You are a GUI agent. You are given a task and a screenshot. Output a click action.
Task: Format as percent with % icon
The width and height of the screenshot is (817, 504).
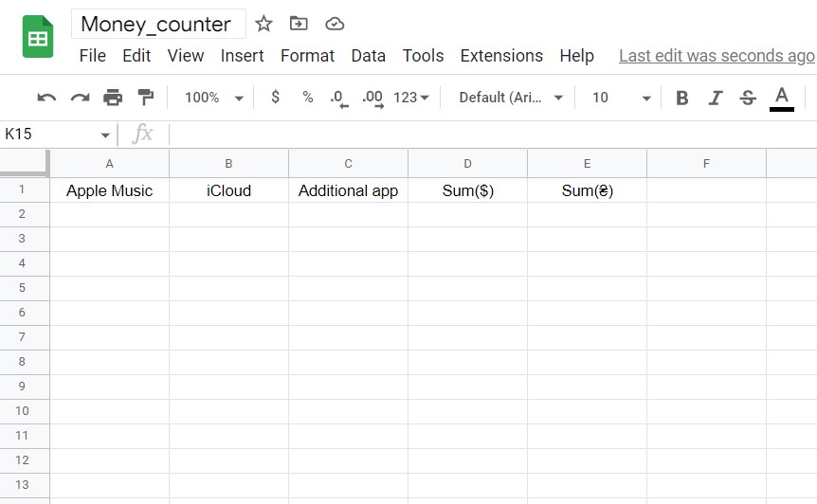pos(307,97)
